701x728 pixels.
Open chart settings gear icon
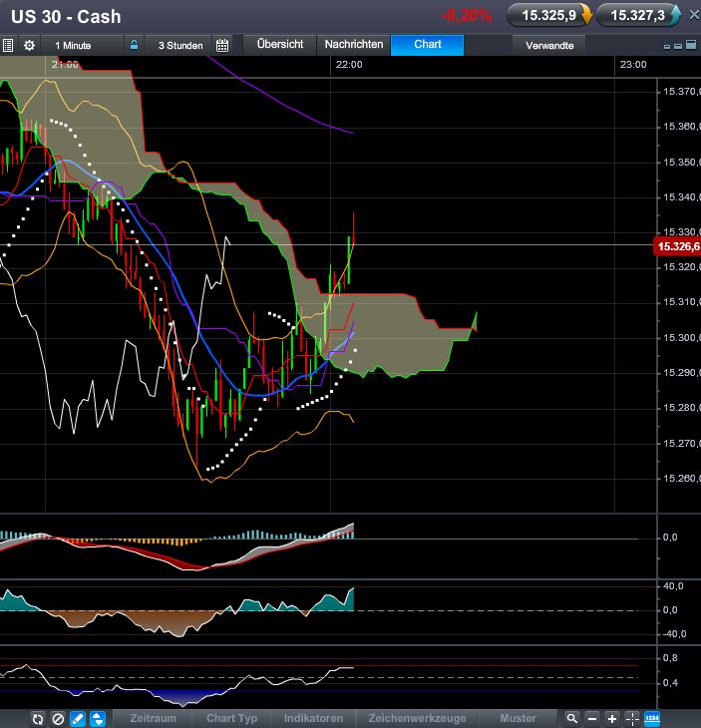[x=29, y=46]
